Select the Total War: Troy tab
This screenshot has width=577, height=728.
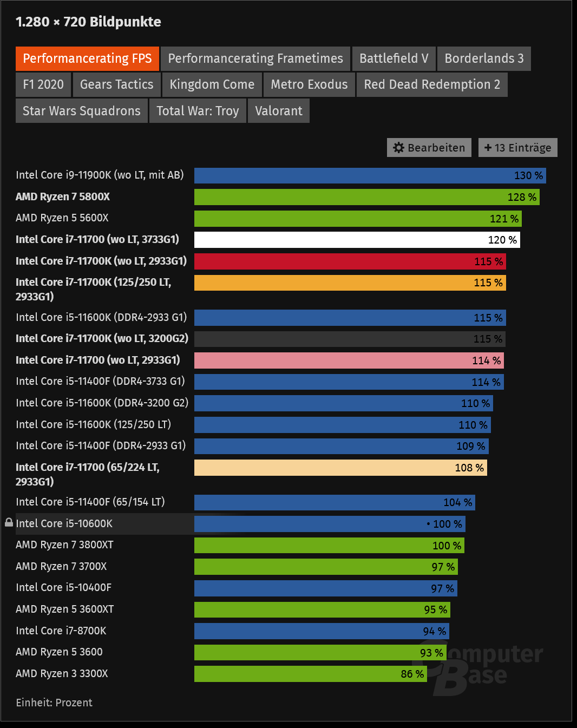click(x=198, y=111)
